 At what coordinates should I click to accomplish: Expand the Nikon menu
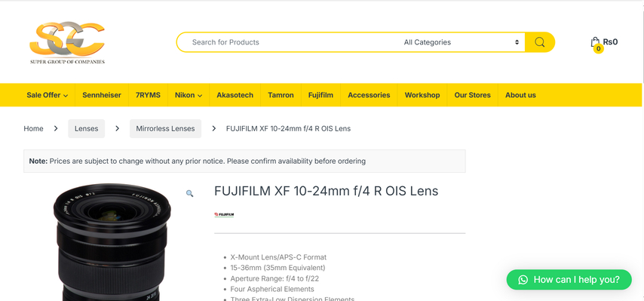tap(189, 95)
